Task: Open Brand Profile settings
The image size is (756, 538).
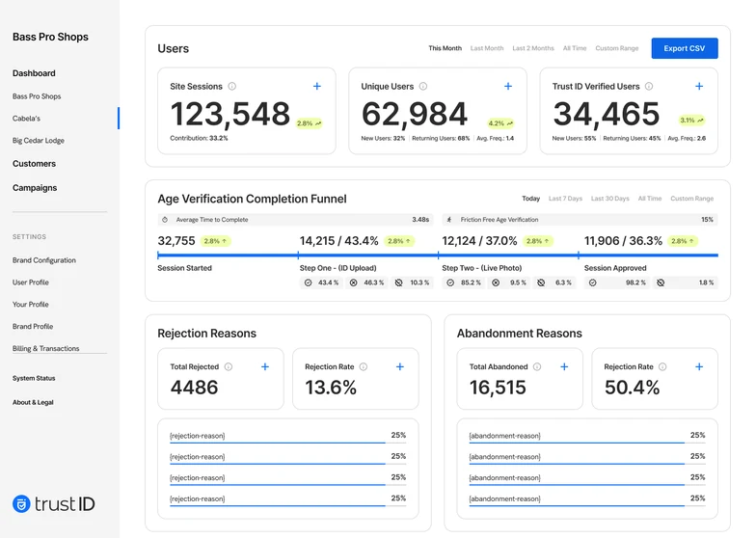Action: coord(33,326)
